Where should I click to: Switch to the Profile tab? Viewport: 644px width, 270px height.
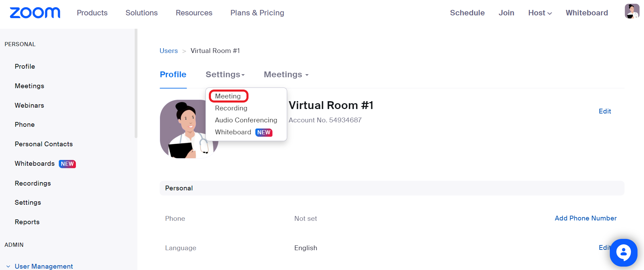[x=173, y=75]
